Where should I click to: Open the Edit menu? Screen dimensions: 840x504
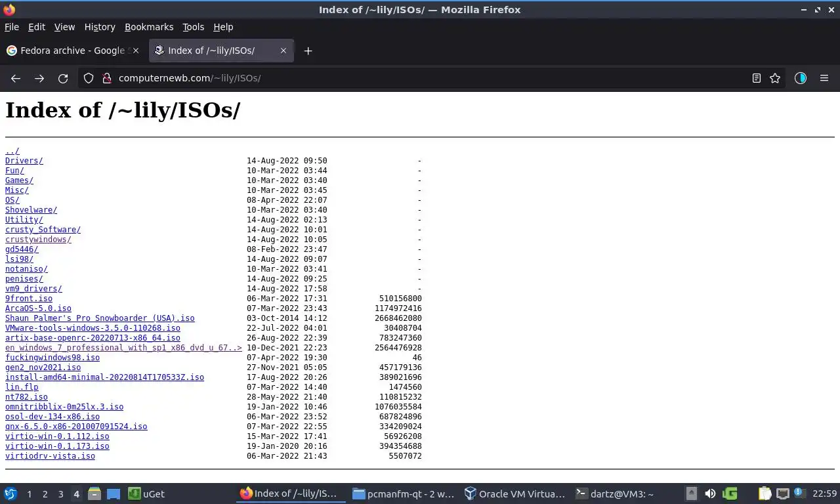pos(37,27)
